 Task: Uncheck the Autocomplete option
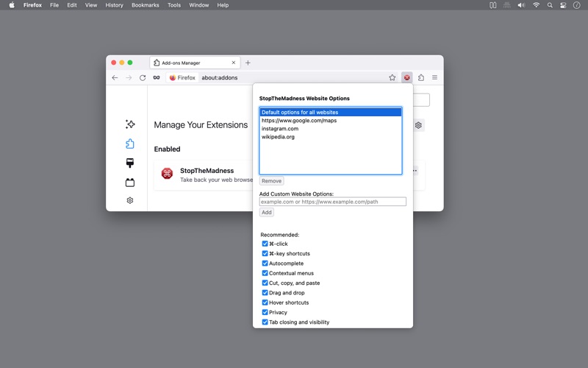pyautogui.click(x=265, y=263)
